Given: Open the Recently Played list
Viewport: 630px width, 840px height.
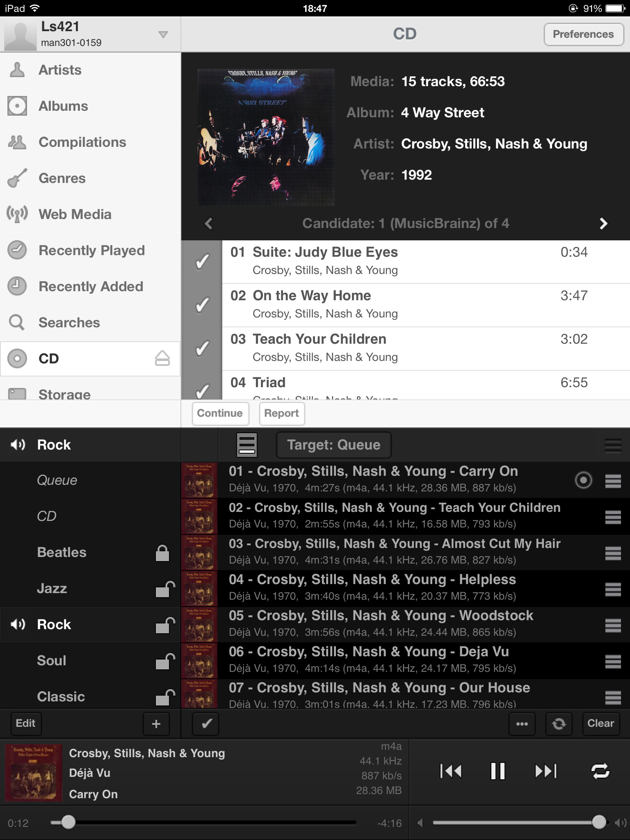Looking at the screenshot, I should point(90,251).
